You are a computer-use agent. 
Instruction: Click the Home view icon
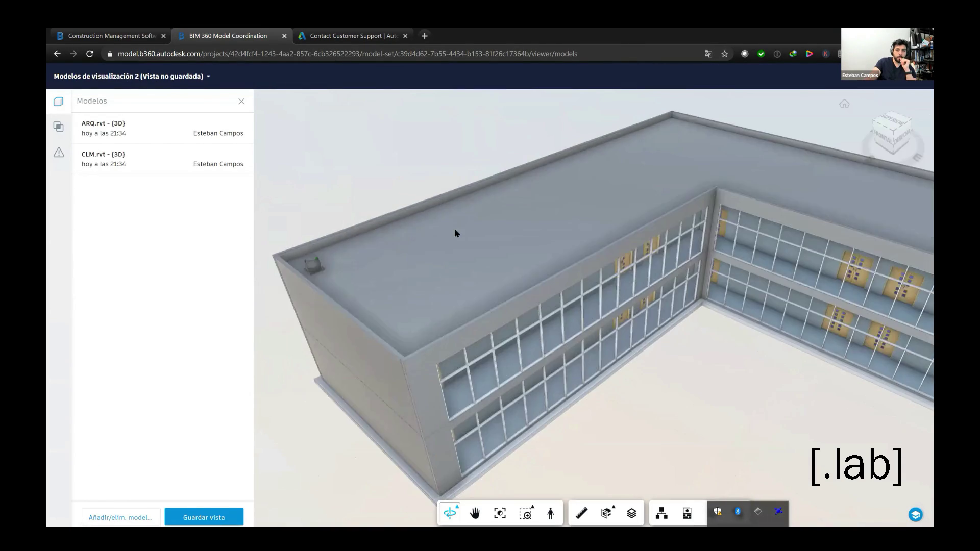point(844,104)
